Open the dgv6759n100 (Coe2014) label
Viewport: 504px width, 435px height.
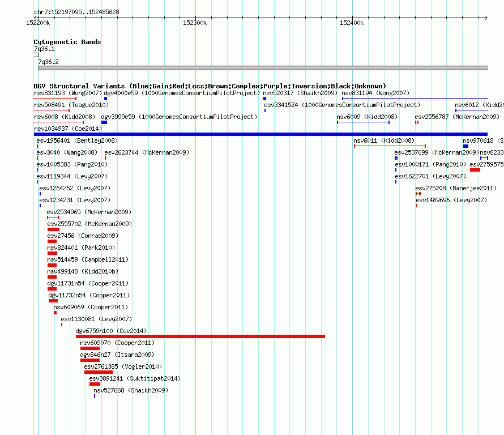point(111,331)
